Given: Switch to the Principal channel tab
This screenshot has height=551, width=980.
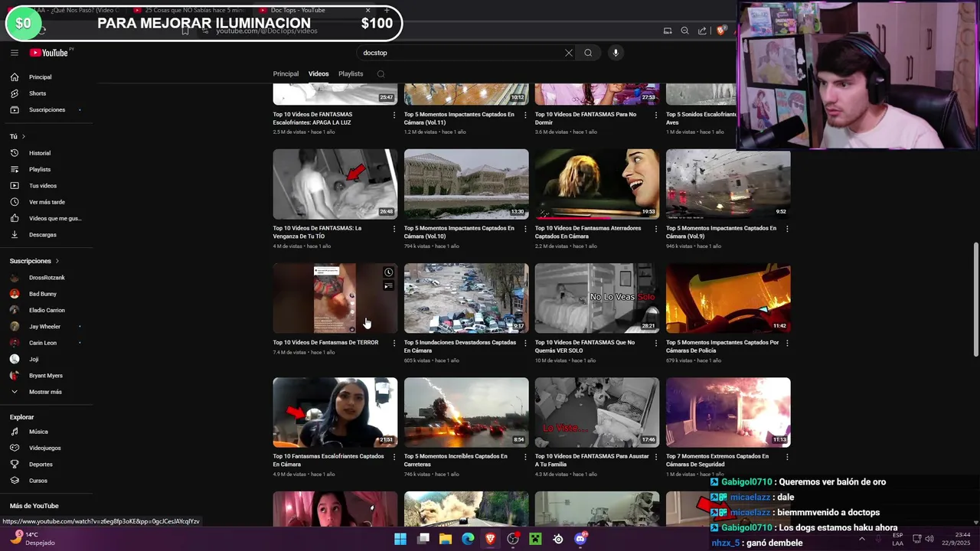Looking at the screenshot, I should tap(286, 74).
